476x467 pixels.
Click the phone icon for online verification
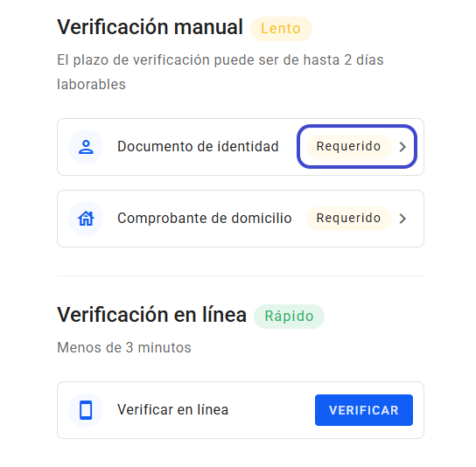coord(86,410)
